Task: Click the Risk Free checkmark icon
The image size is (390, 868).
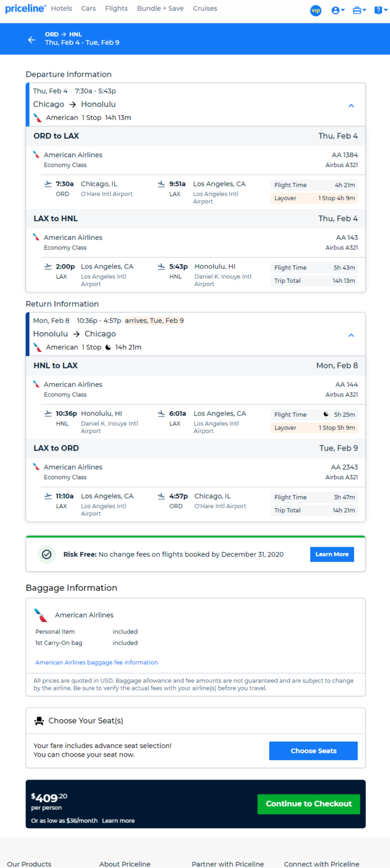Action: [47, 554]
